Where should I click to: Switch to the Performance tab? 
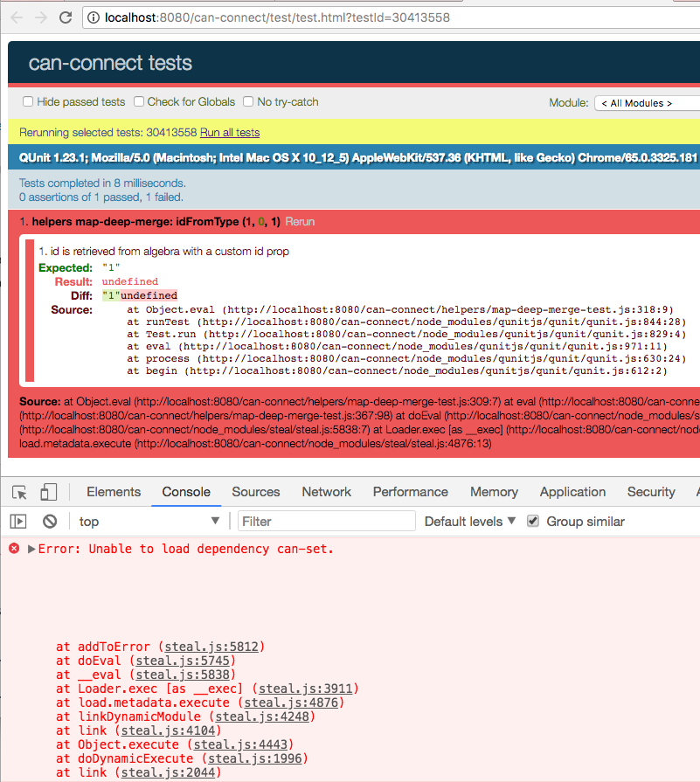(411, 492)
